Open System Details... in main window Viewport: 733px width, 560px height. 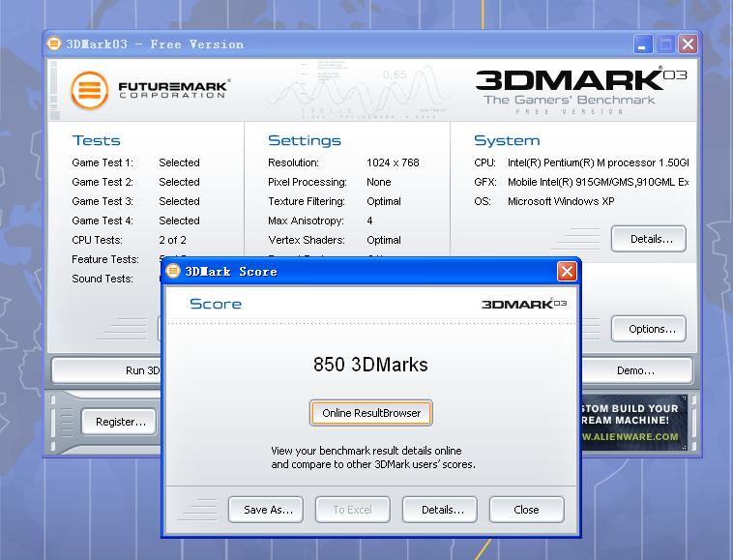(648, 239)
